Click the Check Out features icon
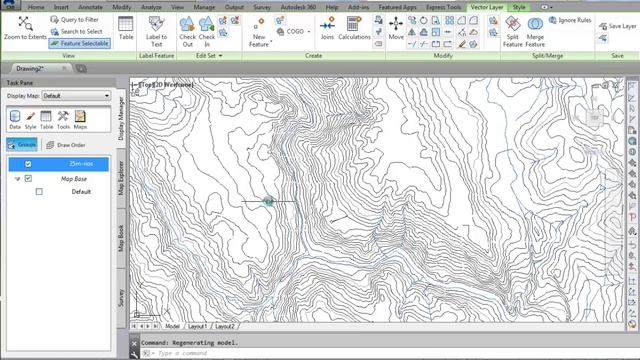This screenshot has width=640, height=360. pos(187,31)
